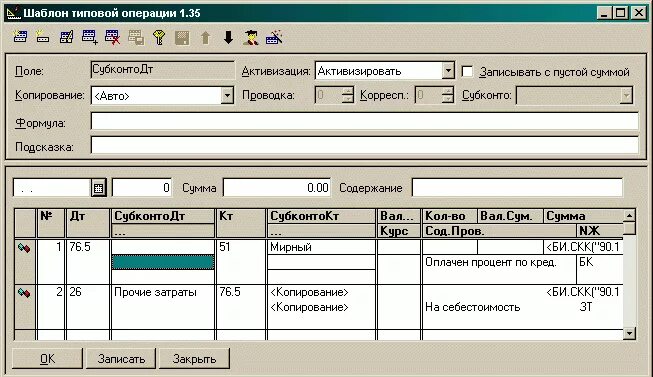Click the new line toolbar icon
This screenshot has width=653, height=377.
click(x=42, y=37)
